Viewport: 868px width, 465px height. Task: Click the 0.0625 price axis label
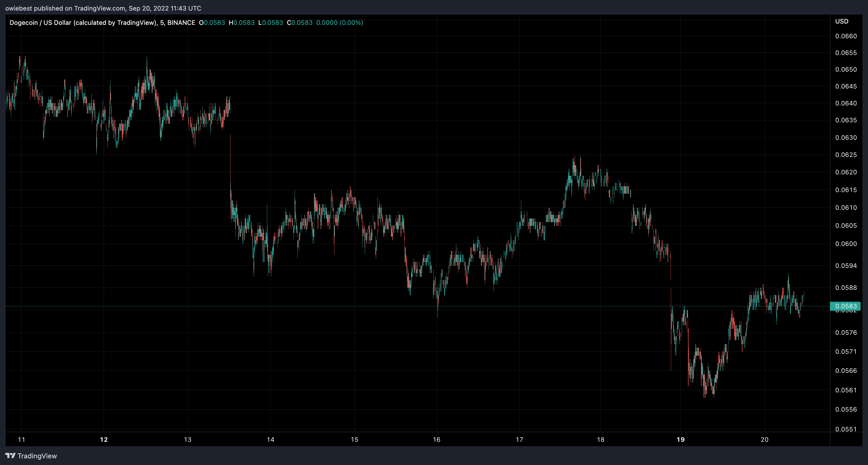pyautogui.click(x=846, y=155)
